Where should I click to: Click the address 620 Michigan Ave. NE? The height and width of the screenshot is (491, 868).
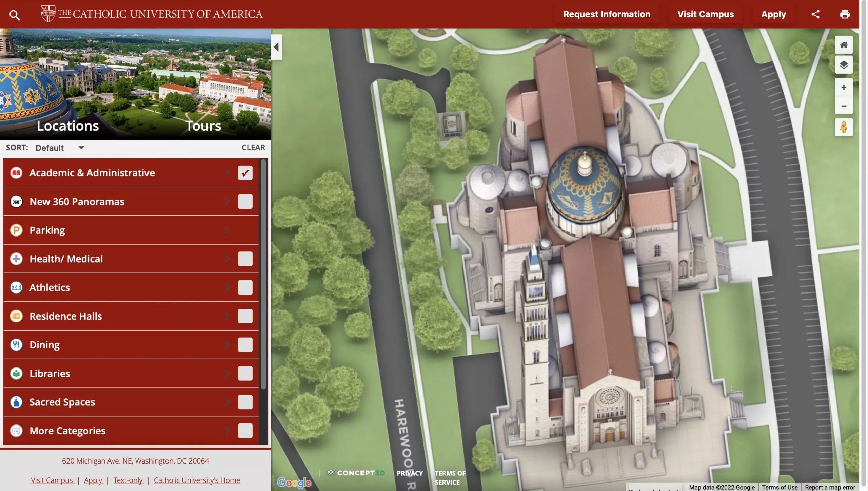click(x=135, y=461)
